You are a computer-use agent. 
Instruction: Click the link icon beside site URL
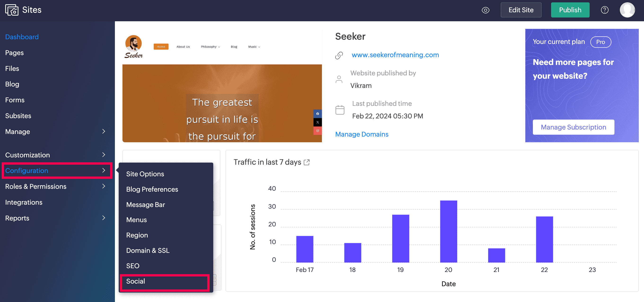coord(339,55)
